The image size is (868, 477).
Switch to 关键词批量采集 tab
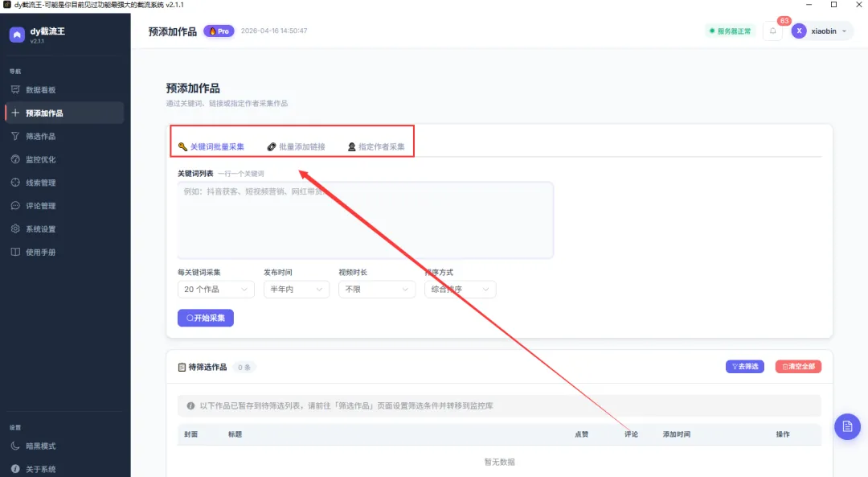pyautogui.click(x=211, y=147)
